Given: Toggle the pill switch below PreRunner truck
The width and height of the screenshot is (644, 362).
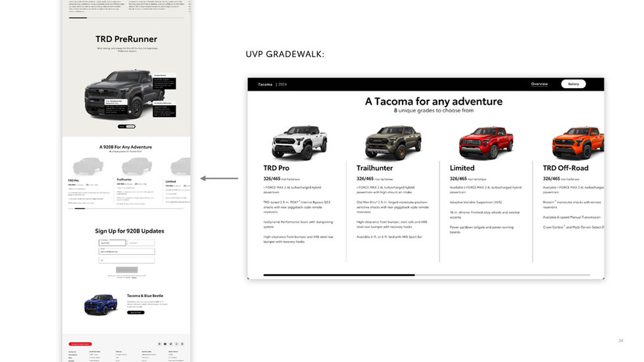Looking at the screenshot, I should tap(126, 126).
